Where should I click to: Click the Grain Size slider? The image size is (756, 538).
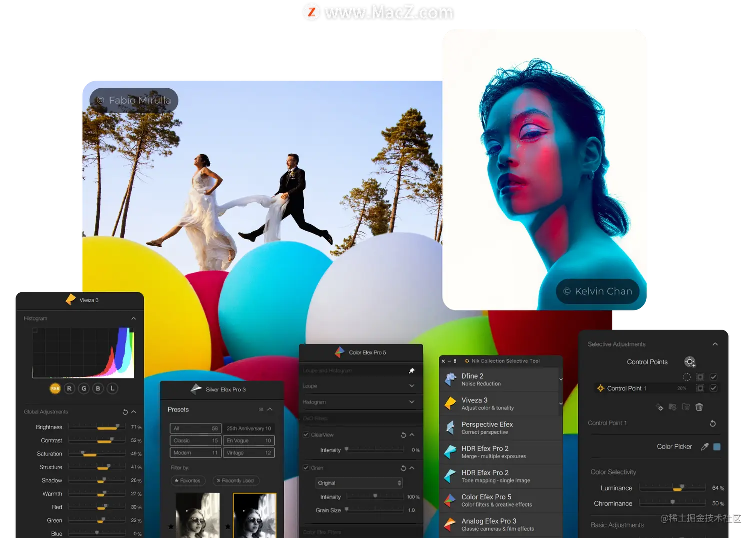375,510
